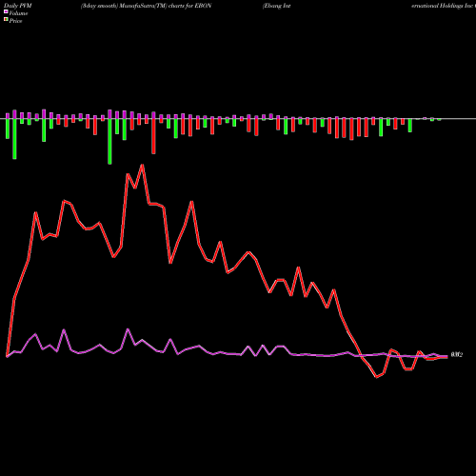Image resolution: width=476 pixels, height=476 pixels.
Task: Click the magenta Volume legend swatch
Action: (6, 11)
